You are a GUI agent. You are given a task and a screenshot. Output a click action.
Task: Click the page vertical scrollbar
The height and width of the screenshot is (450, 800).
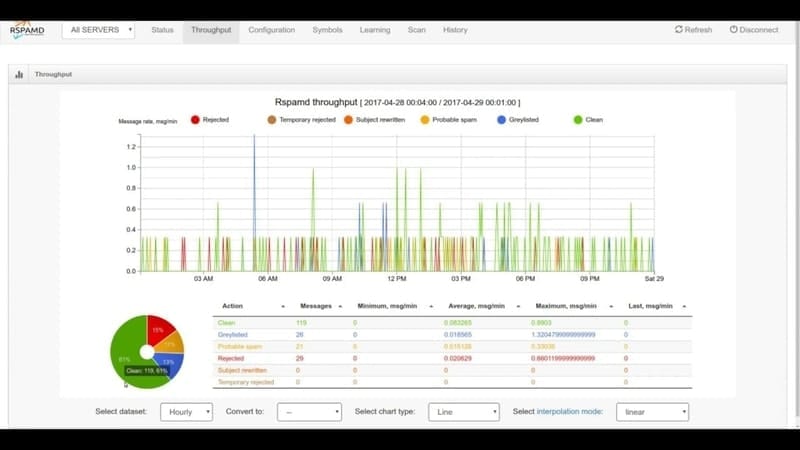(x=797, y=224)
